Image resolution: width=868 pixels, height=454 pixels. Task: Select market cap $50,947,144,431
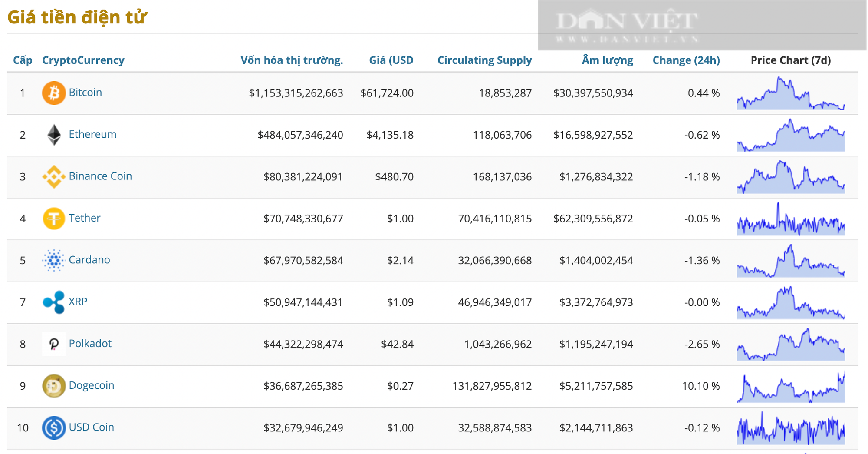(303, 302)
